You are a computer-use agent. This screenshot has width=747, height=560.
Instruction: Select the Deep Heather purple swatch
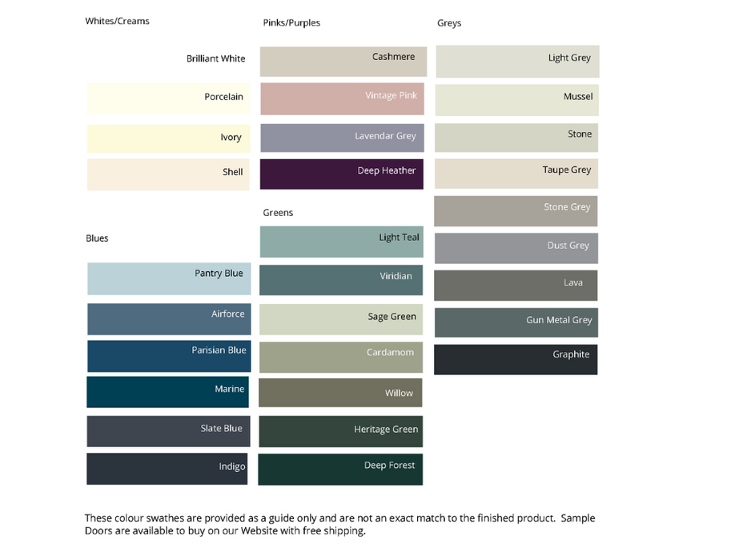pos(342,174)
